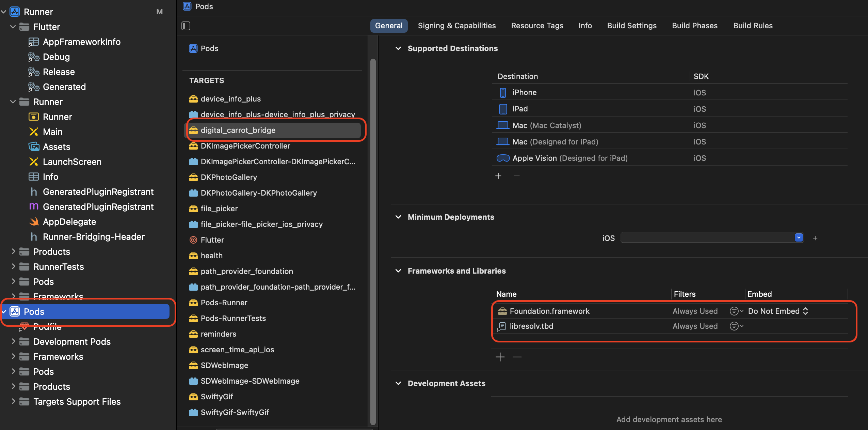Collapse the selected Pods project in navigator
Screen dimensions: 868x430
4,312
